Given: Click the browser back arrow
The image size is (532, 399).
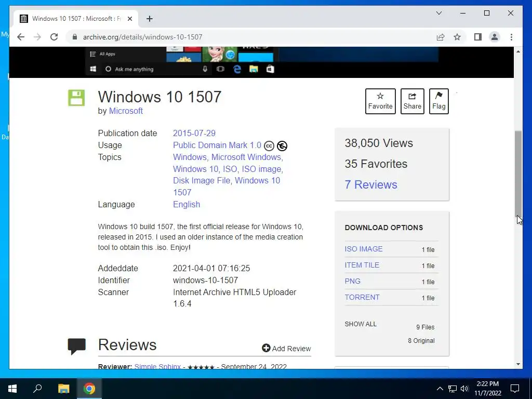Looking at the screenshot, I should coord(21,37).
